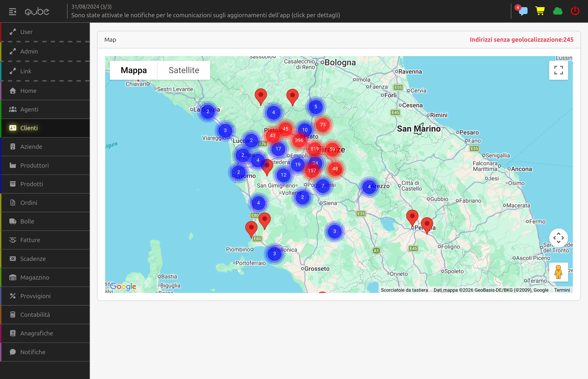Open Scorciatoie da tastiera shortcuts
Screen dimensions: 588x379
pos(404,290)
